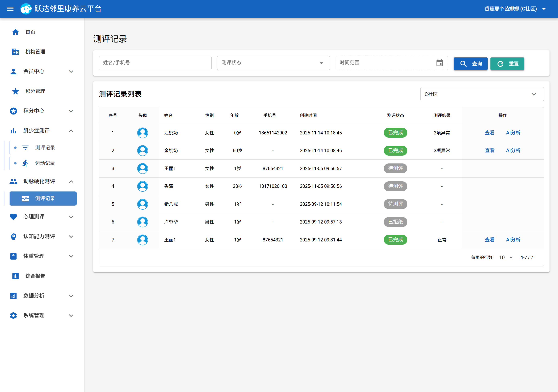This screenshot has height=392, width=558.
Task: Toggle the hamburger menu icon
Action: coord(10,9)
